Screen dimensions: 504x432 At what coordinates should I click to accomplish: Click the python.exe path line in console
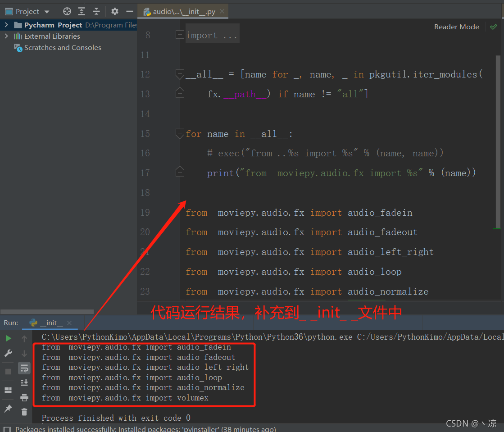coord(272,337)
